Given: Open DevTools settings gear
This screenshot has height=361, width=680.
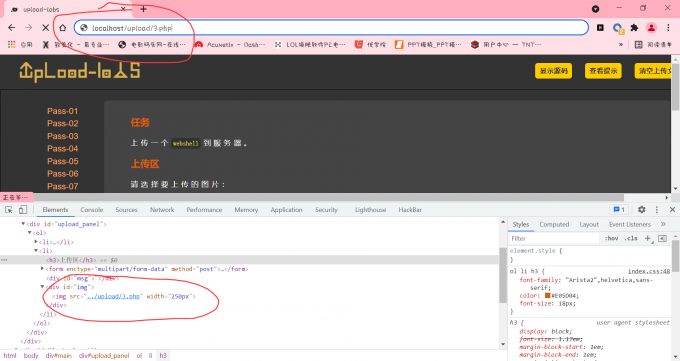Looking at the screenshot, I should point(641,210).
